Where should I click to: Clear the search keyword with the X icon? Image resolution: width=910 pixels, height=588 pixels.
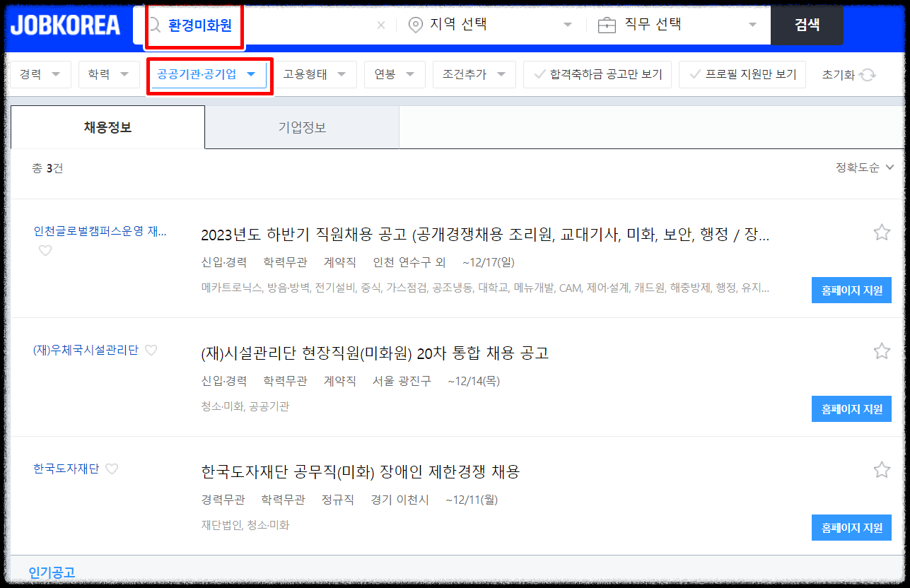[381, 25]
